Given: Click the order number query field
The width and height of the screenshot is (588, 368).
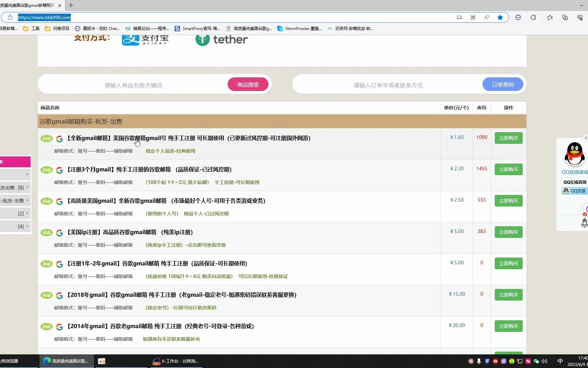Looking at the screenshot, I should [x=388, y=85].
